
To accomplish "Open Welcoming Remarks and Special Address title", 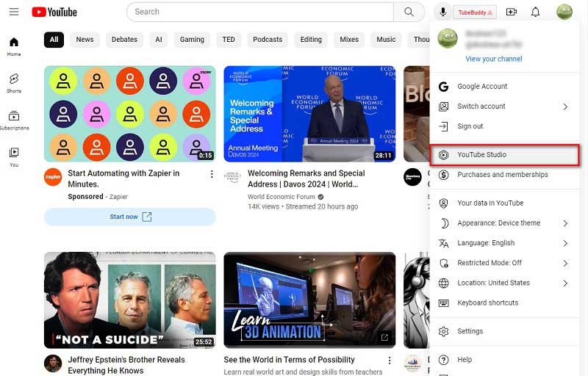I will point(306,178).
